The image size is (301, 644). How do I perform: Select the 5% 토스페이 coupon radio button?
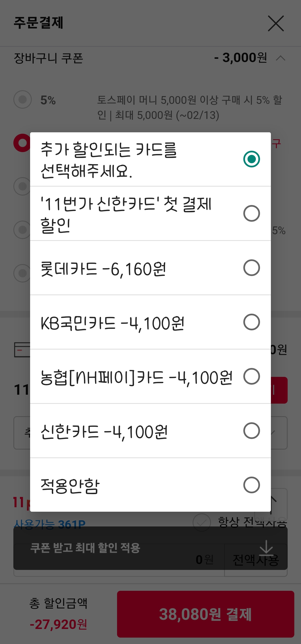pos(23,99)
